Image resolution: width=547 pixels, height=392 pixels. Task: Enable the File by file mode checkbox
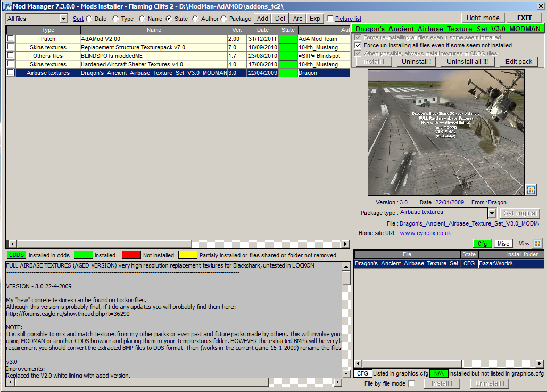412,383
